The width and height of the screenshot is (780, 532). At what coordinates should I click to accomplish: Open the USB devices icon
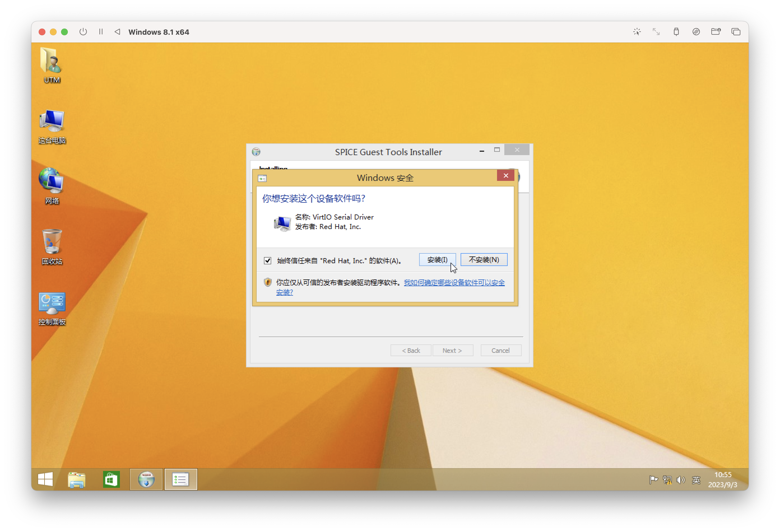coord(676,32)
